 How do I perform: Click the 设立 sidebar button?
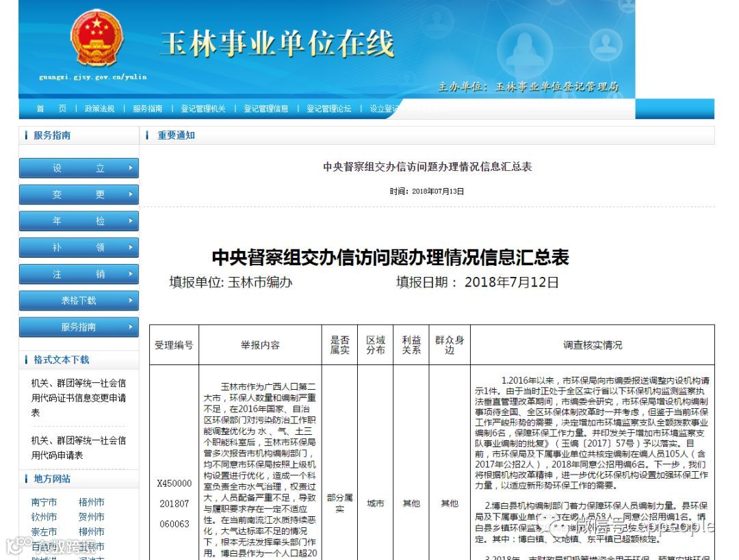[79, 168]
